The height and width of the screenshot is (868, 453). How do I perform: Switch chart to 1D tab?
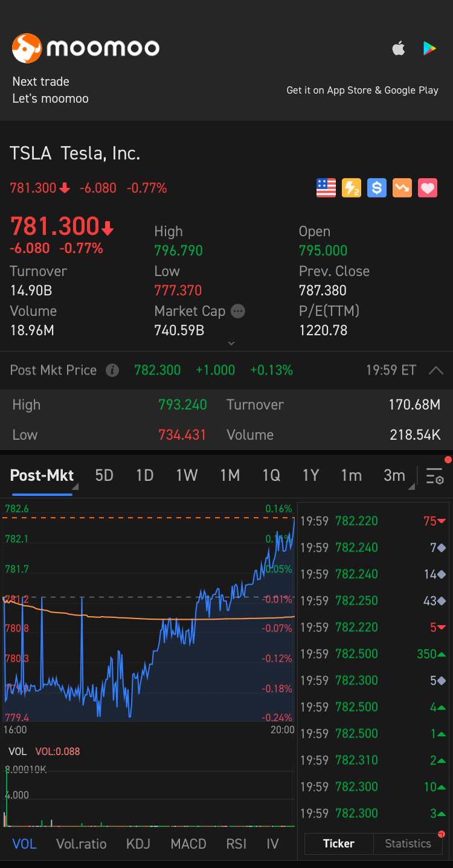pyautogui.click(x=145, y=475)
